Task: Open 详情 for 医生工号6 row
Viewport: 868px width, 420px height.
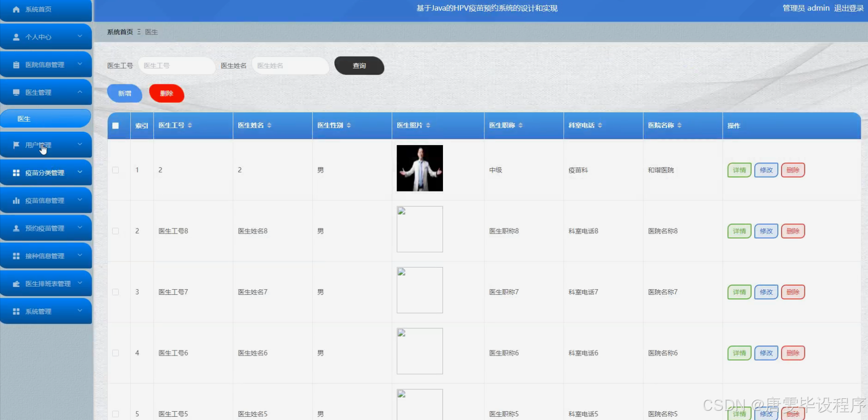Action: [739, 353]
